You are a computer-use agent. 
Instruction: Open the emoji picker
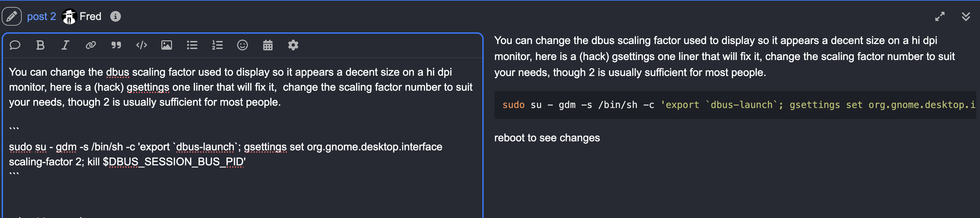(242, 45)
